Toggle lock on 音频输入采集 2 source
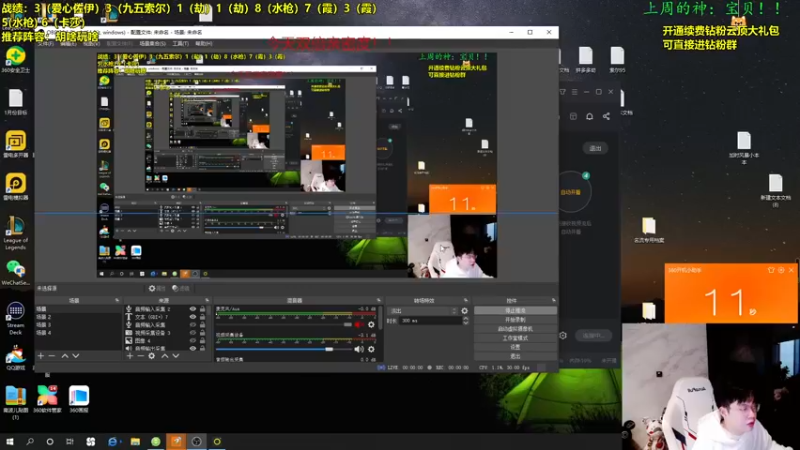The height and width of the screenshot is (450, 800). [x=203, y=309]
